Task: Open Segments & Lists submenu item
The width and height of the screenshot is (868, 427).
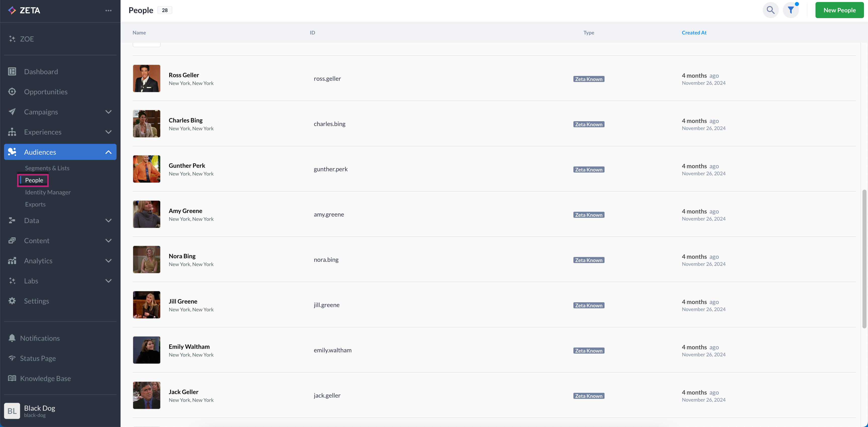Action: [47, 168]
